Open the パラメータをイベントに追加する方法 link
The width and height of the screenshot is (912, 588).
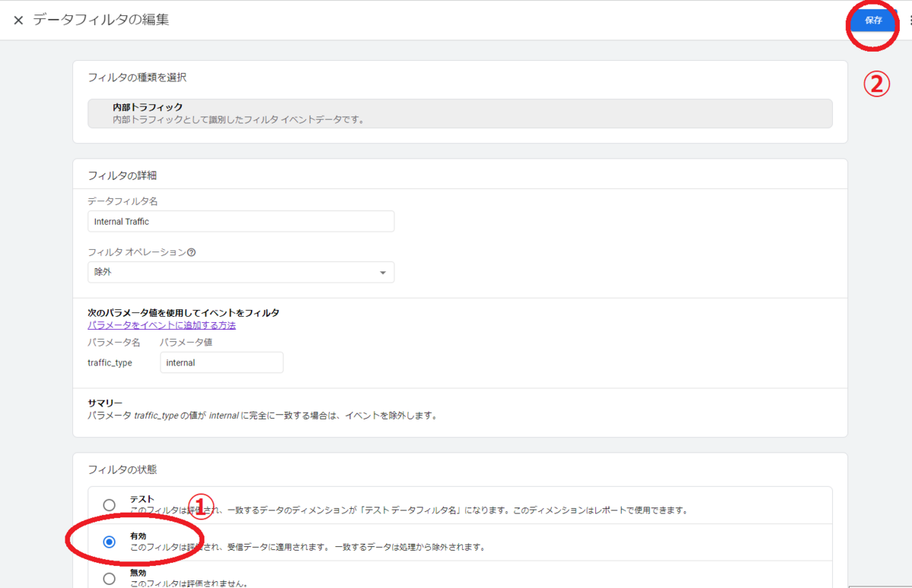162,325
